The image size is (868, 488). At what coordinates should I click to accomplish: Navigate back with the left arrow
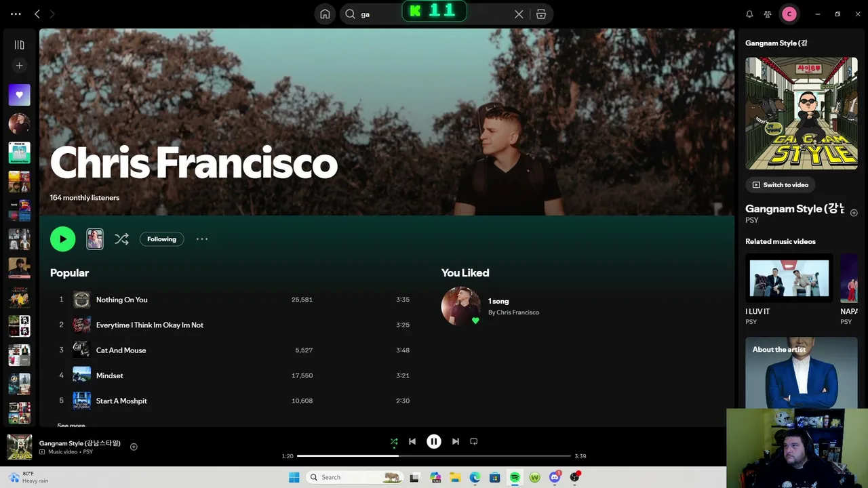(37, 14)
